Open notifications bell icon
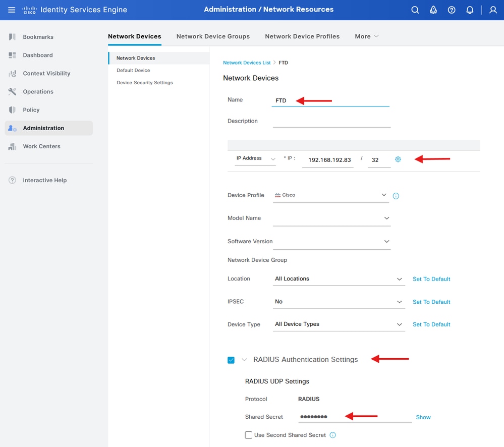 470,10
